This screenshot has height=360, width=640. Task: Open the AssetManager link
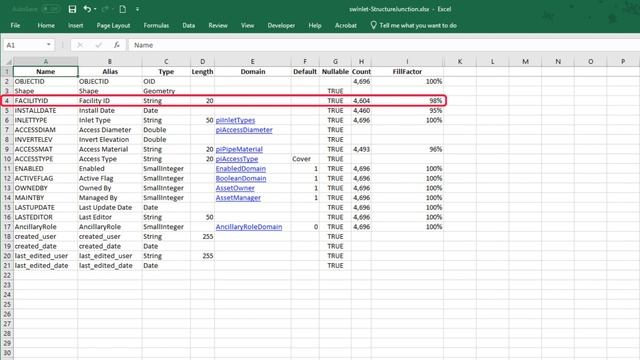(238, 198)
